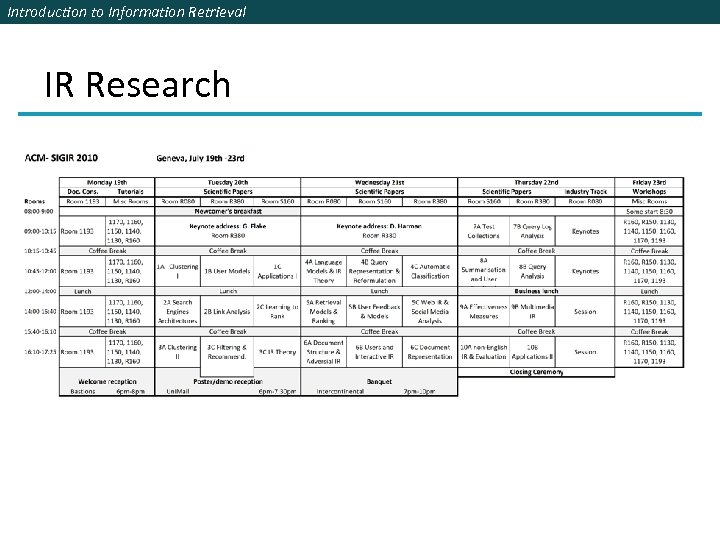Image resolution: width=720 pixels, height=540 pixels.
Task: Click '10A non-English IR & Evaluation' cell
Action: tap(483, 352)
